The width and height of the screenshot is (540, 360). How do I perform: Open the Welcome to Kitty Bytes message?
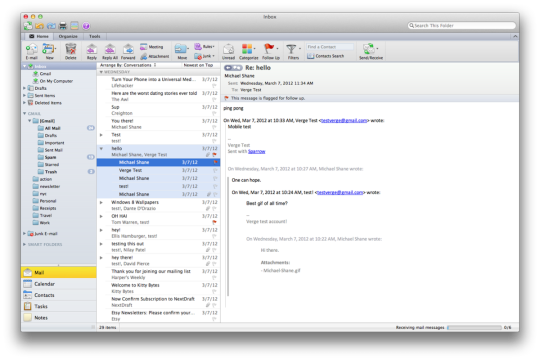[x=158, y=288]
